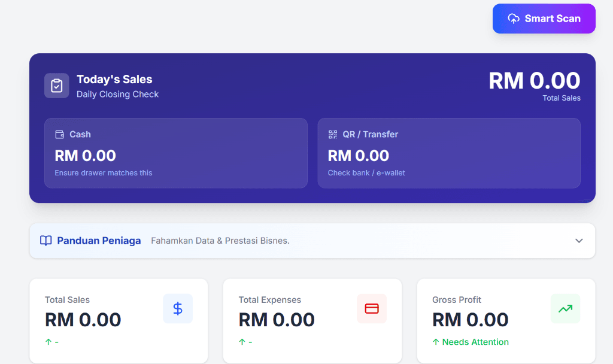Click the green growth arrow under Total Sales
Viewport: 613px width, 364px height.
point(50,342)
